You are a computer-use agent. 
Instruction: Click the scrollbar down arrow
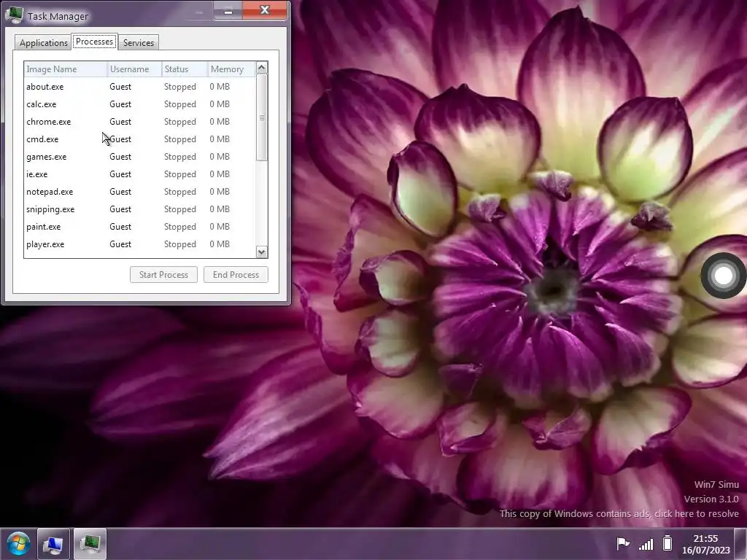[x=262, y=252]
